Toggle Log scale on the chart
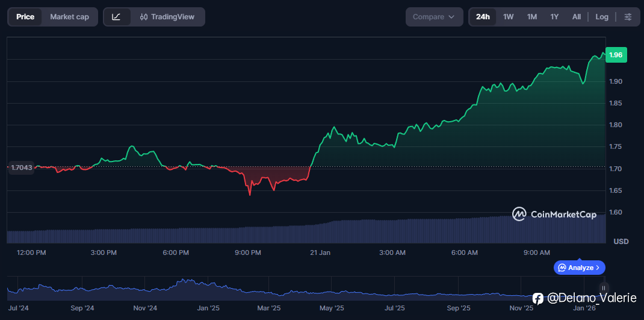The width and height of the screenshot is (644, 320). [x=602, y=17]
